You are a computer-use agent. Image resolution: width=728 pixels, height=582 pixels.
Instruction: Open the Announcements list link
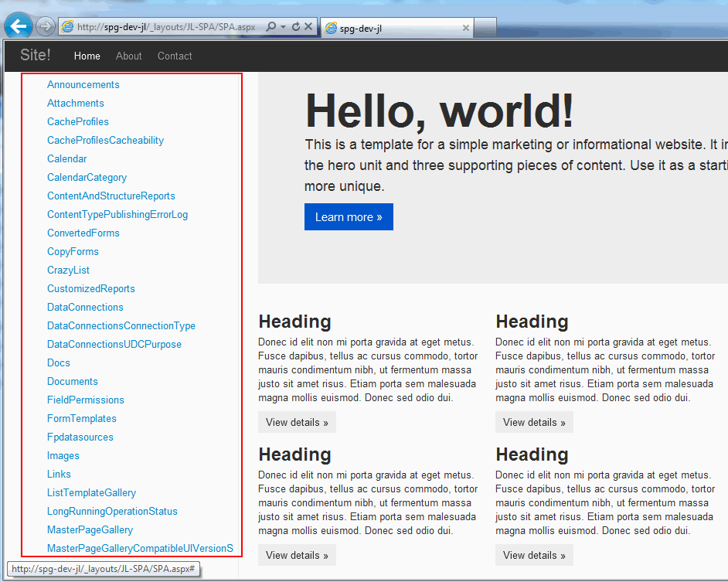point(83,85)
